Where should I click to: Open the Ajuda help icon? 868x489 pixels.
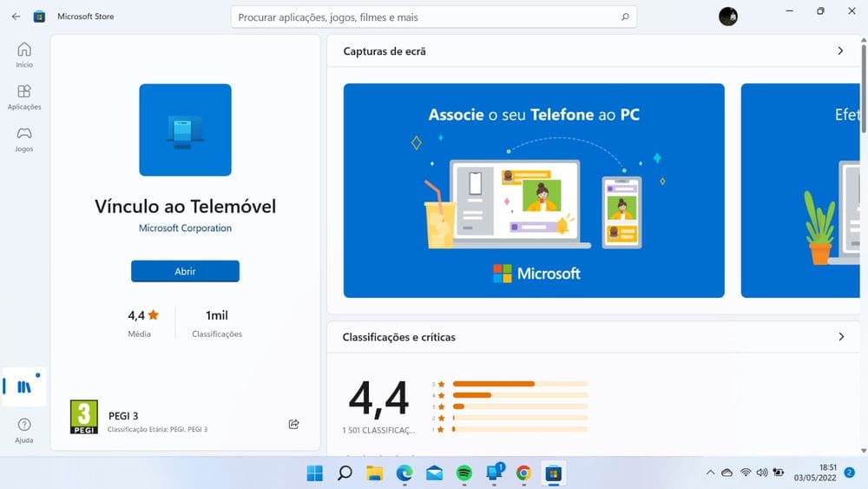tap(23, 430)
